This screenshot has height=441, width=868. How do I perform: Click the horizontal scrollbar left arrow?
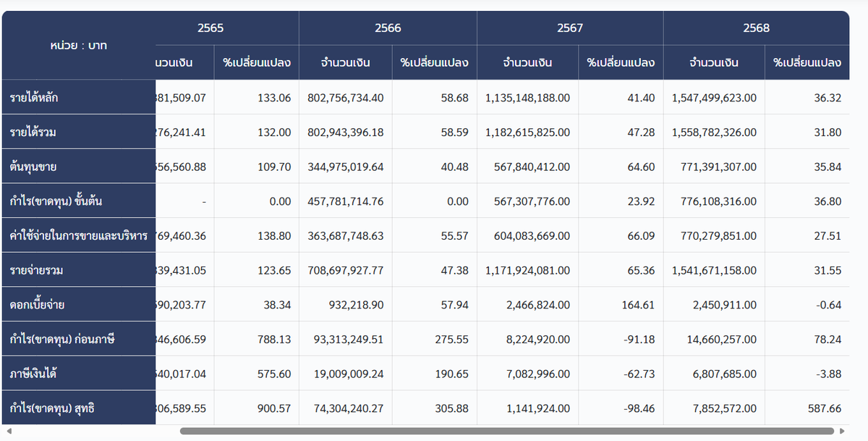pos(9,432)
